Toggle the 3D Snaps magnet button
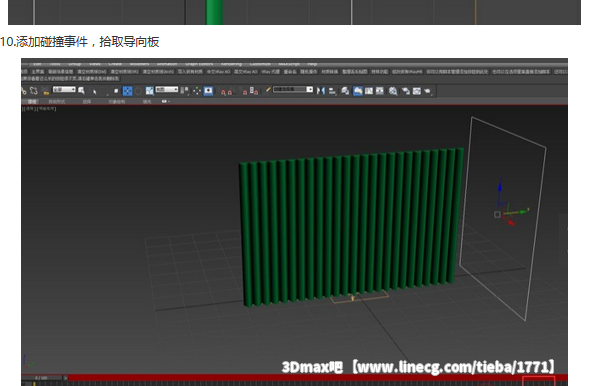This screenshot has width=594, height=386. (224, 91)
